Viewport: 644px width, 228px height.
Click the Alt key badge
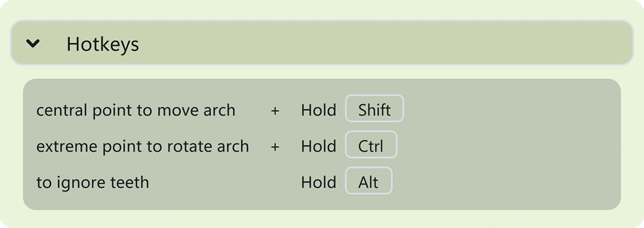tap(369, 181)
